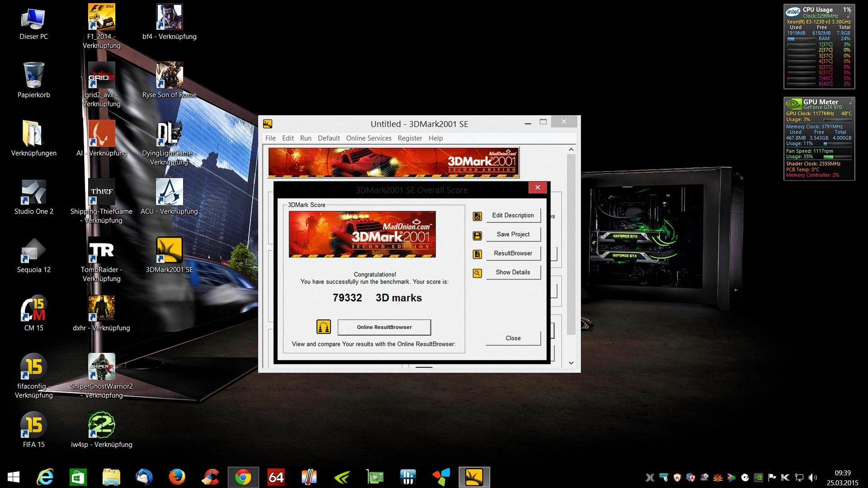Select the Shipping-ThiefGame shortcut icon
The image size is (868, 488).
click(x=101, y=201)
